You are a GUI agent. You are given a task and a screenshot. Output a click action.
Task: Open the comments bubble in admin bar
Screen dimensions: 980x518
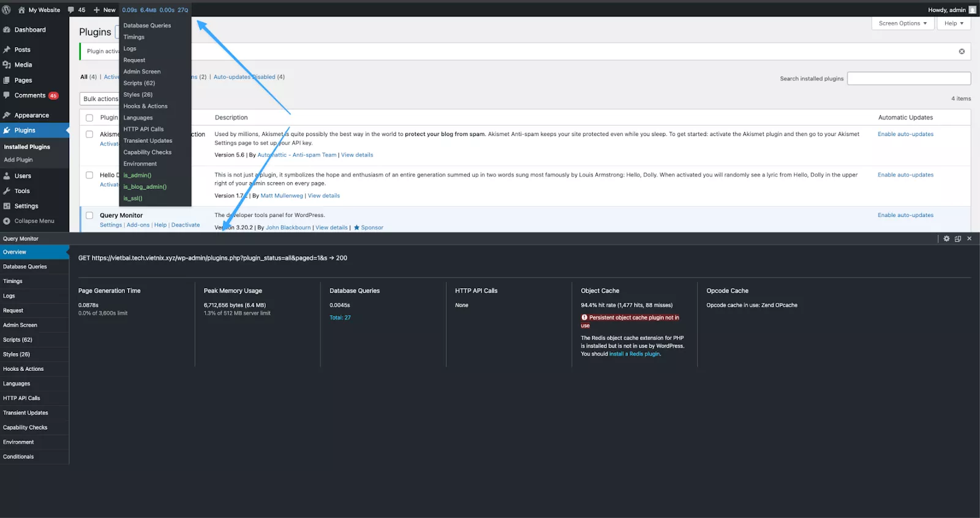pos(77,10)
